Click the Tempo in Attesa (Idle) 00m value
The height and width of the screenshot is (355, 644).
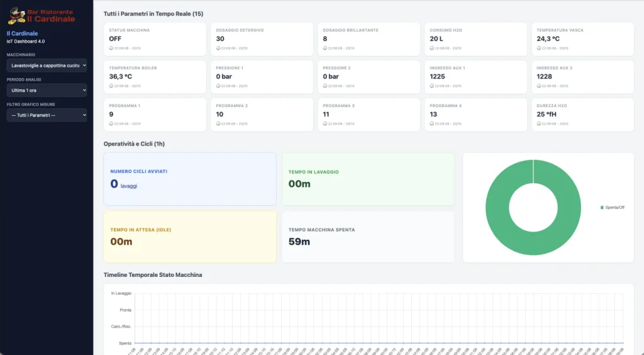121,242
